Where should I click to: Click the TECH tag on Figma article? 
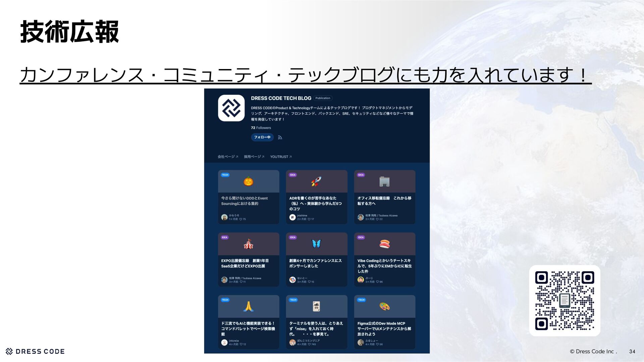(361, 300)
